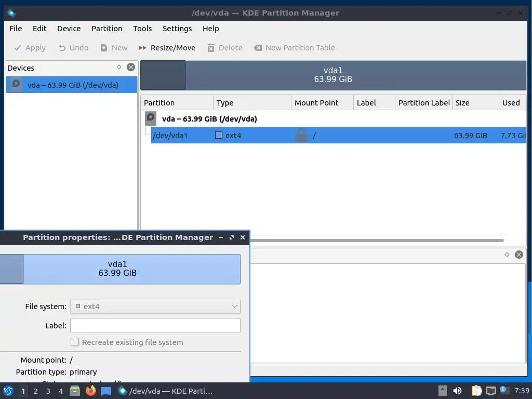The height and width of the screenshot is (399, 532).
Task: Click the update notifier tray icon
Action: point(504,390)
